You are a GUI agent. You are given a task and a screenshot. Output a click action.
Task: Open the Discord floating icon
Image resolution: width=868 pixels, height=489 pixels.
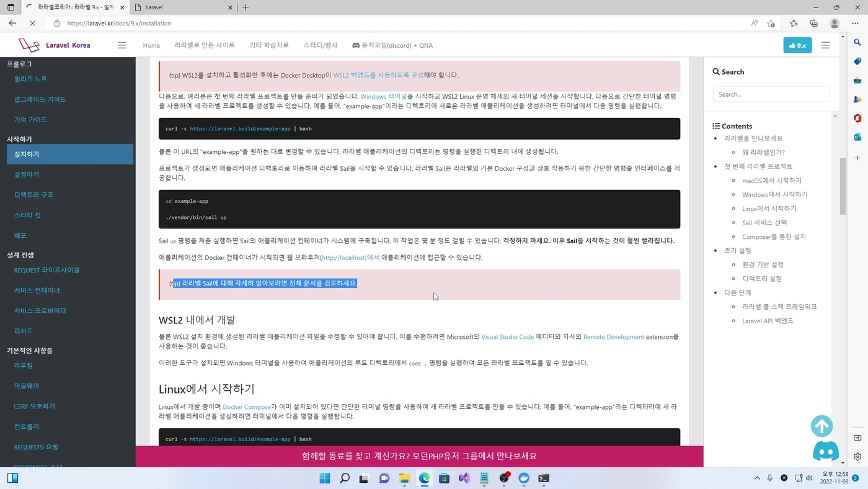coord(826,451)
